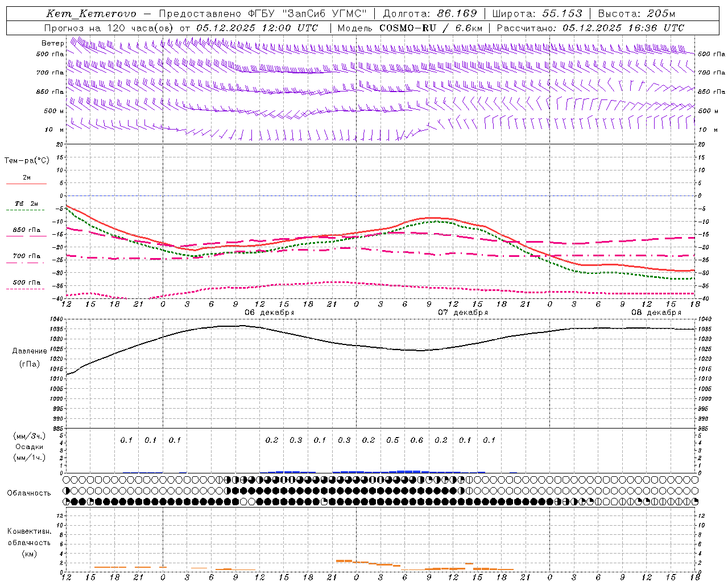Click the 0.5 precipitation amount value
Screen dimensions: 728x582
click(392, 440)
